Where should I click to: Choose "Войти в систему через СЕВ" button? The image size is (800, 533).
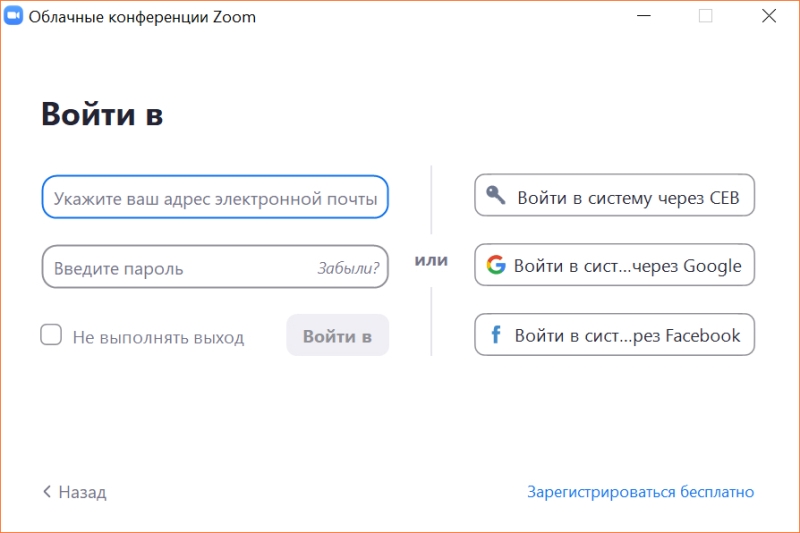pos(614,195)
